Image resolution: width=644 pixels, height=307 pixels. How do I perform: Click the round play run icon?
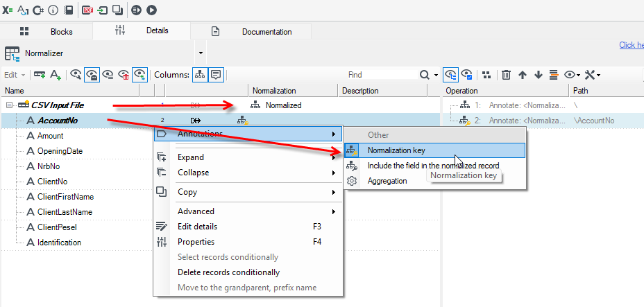pos(151,10)
